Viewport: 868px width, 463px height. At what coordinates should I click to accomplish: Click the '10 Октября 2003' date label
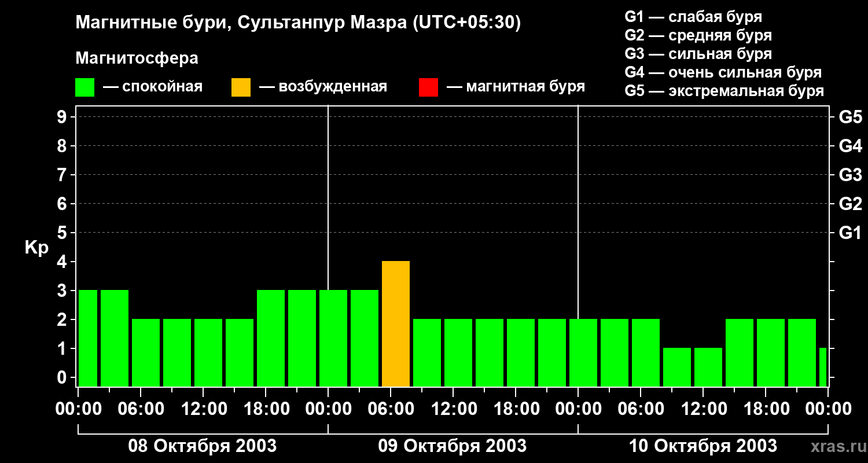pyautogui.click(x=703, y=446)
